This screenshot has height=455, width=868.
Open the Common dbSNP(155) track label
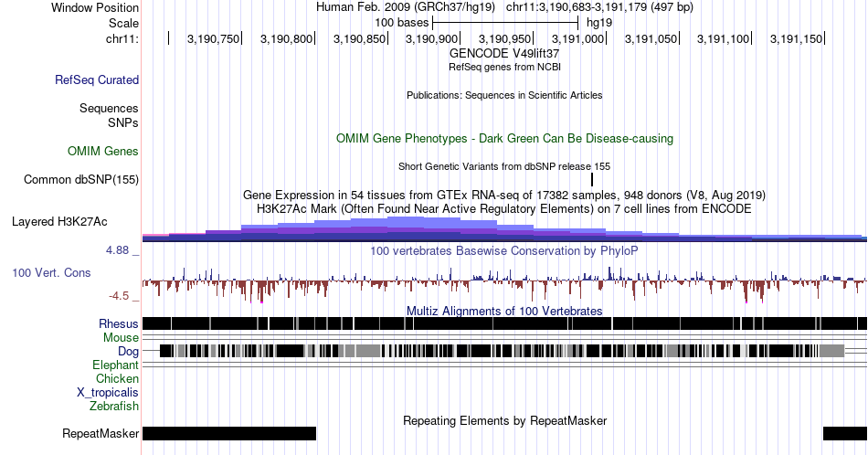pos(80,179)
